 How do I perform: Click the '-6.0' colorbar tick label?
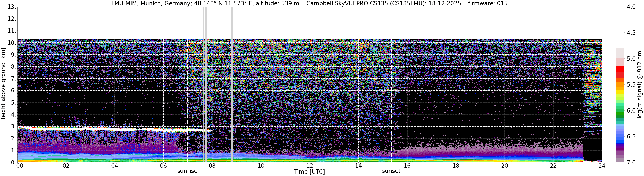(x=630, y=110)
